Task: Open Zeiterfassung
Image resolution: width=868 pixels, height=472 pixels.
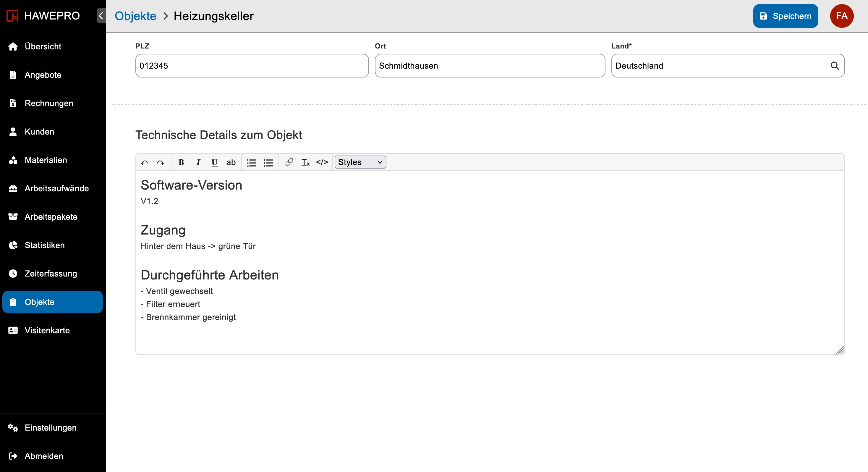Action: tap(53, 274)
